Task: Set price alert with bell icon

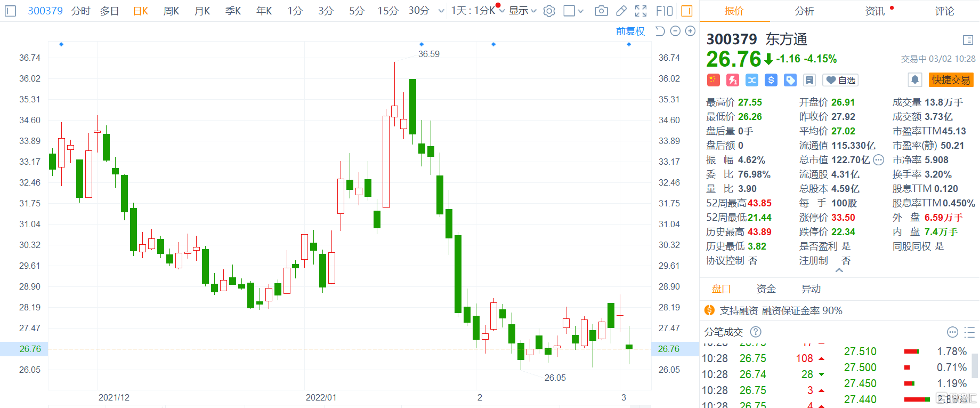Action: coord(914,80)
